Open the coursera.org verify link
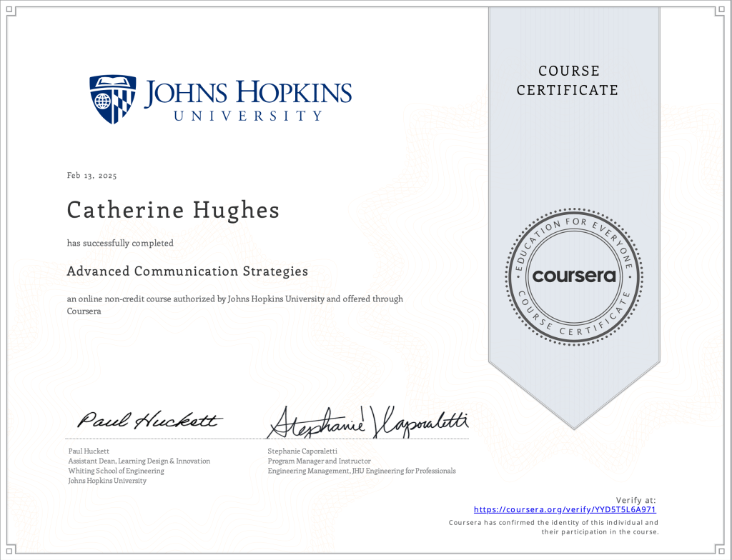This screenshot has height=560, width=732. pos(565,509)
